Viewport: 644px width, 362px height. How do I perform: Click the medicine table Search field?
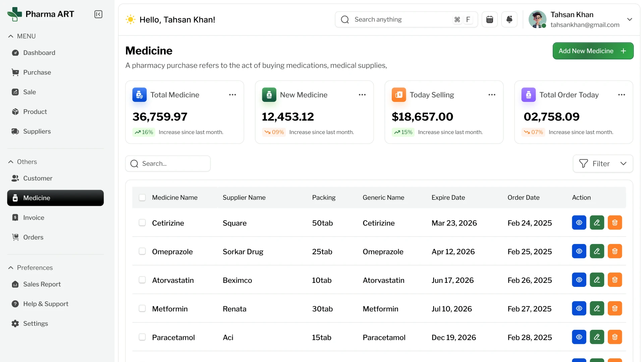[x=168, y=164]
